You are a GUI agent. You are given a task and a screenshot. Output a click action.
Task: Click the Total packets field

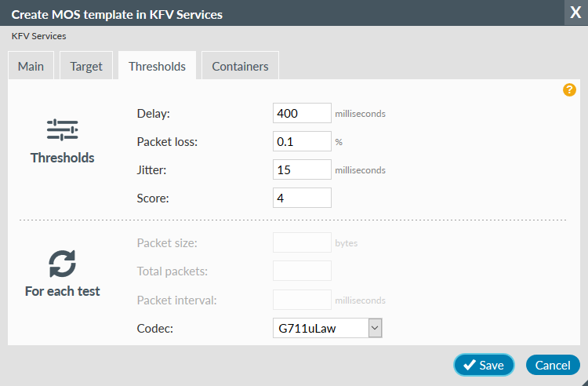(302, 271)
